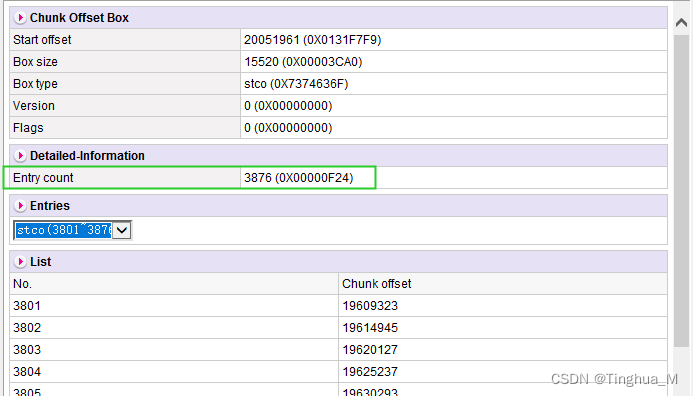The width and height of the screenshot is (693, 396).
Task: Collapse the List section arrow
Action: [20, 262]
